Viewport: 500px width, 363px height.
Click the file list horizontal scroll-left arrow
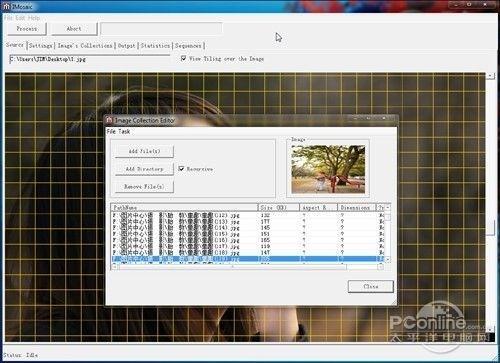115,267
